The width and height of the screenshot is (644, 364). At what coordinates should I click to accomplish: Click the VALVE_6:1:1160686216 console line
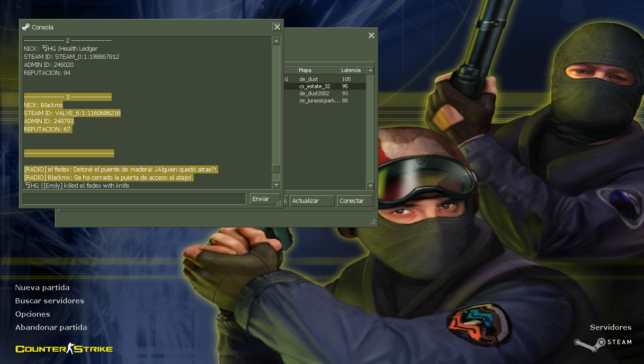pos(72,113)
